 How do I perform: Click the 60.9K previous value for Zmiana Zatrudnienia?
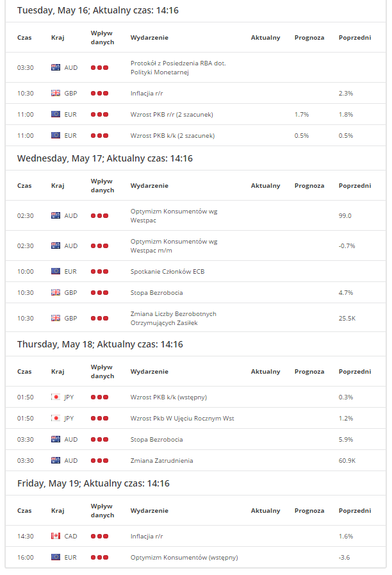tap(347, 460)
